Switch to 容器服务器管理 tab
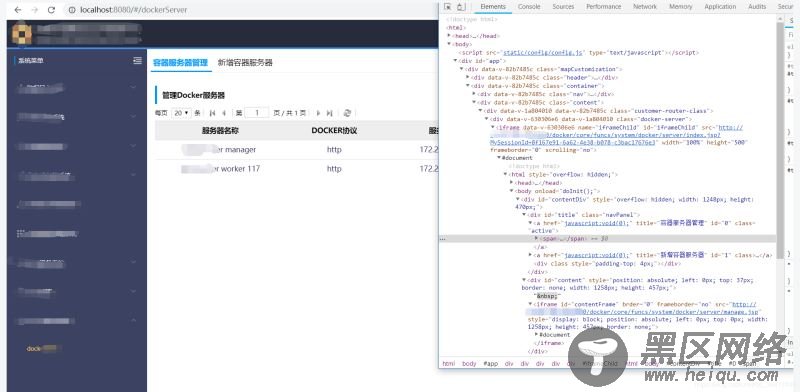Viewport: 800px width, 392px height. click(181, 62)
